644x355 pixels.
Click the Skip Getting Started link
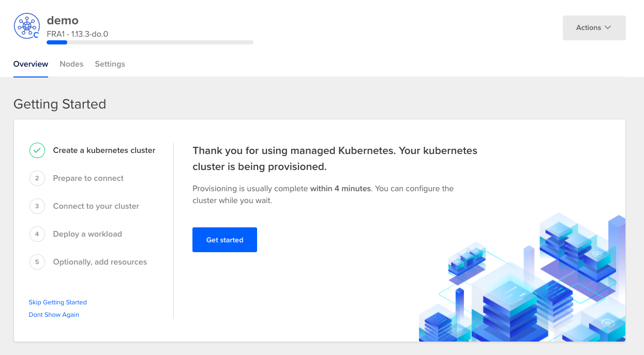[57, 302]
